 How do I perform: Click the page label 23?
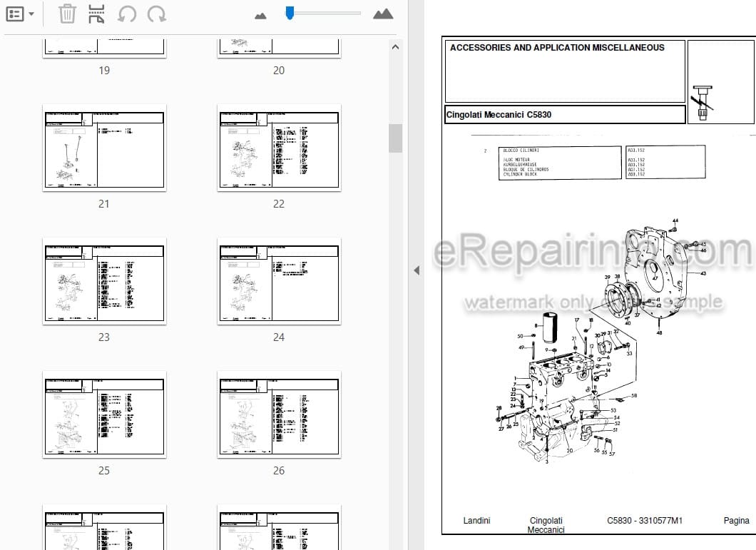pyautogui.click(x=104, y=337)
